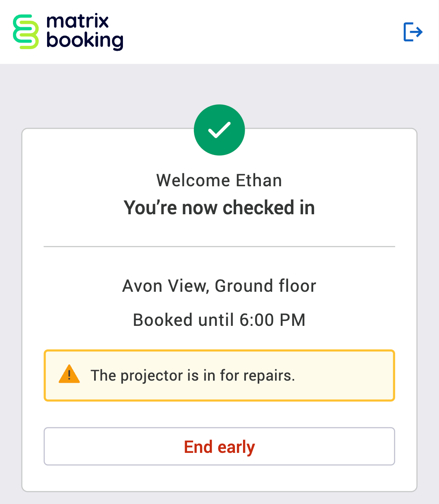
Task: Click the green check-in success checkmark
Action: pos(219,130)
